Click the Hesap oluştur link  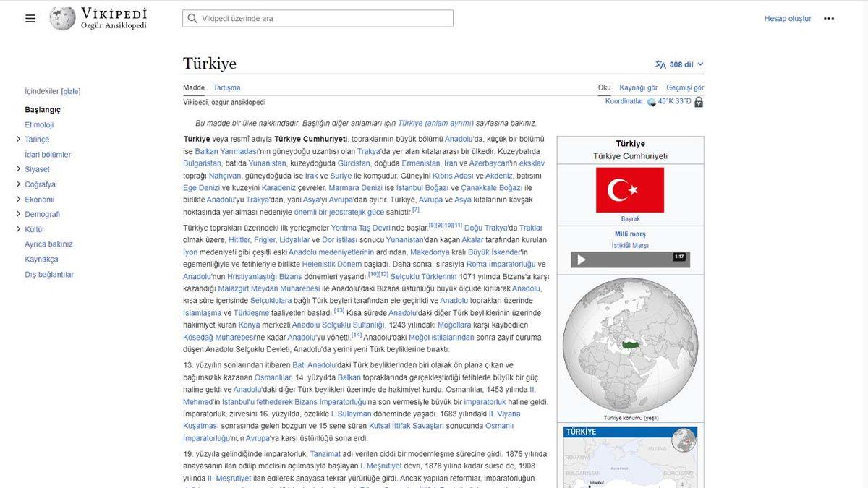tap(788, 19)
